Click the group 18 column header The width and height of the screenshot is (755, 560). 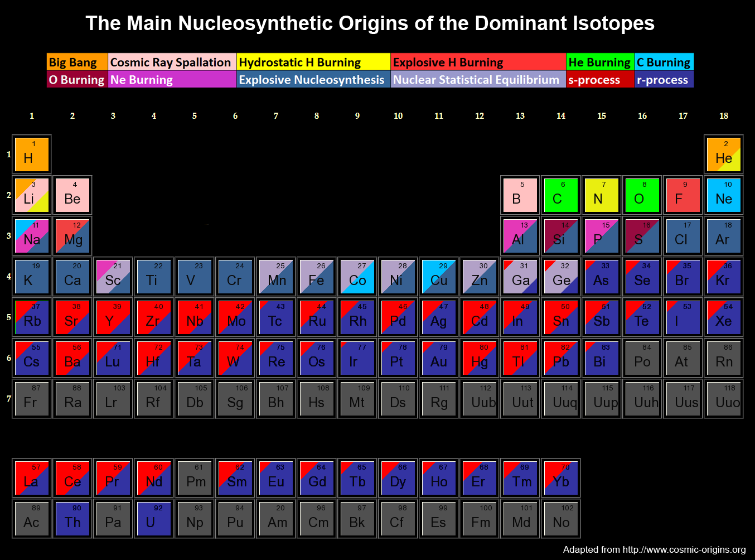[x=724, y=116]
